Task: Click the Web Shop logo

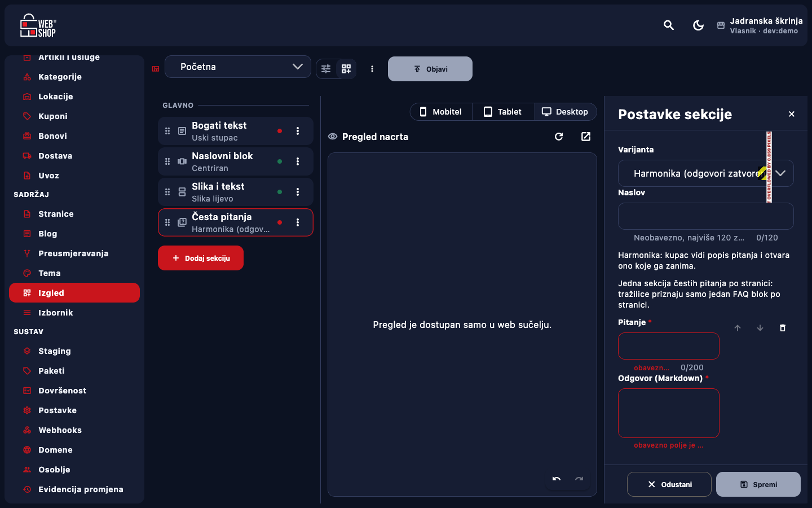Action: 38,25
